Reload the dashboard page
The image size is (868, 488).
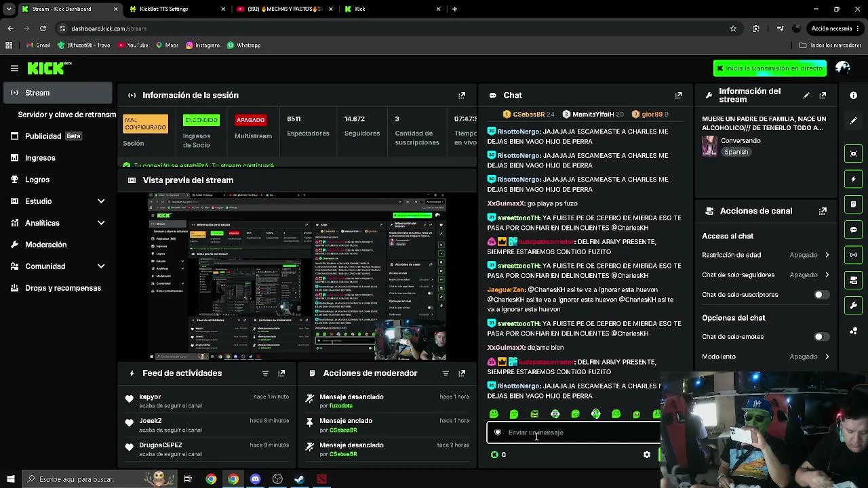(x=43, y=28)
